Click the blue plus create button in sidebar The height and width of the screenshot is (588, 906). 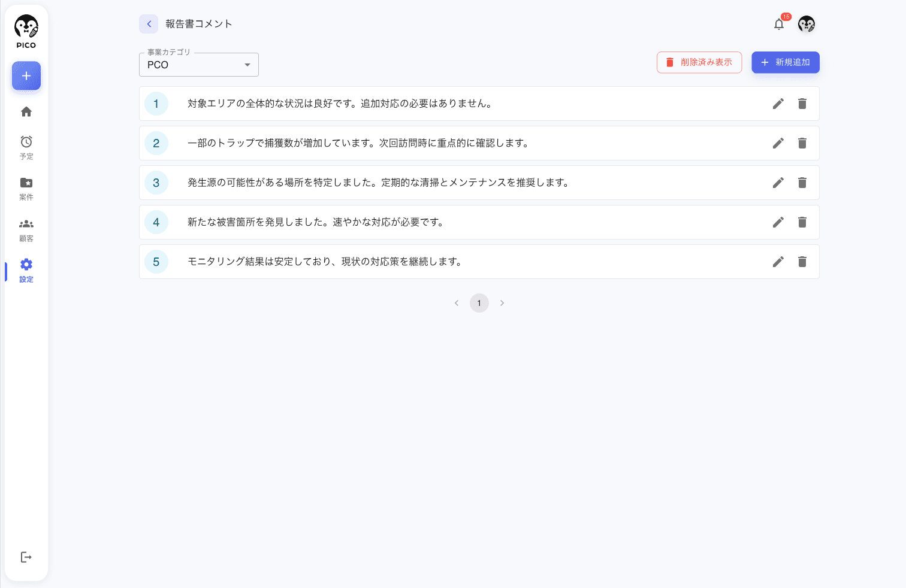click(26, 76)
